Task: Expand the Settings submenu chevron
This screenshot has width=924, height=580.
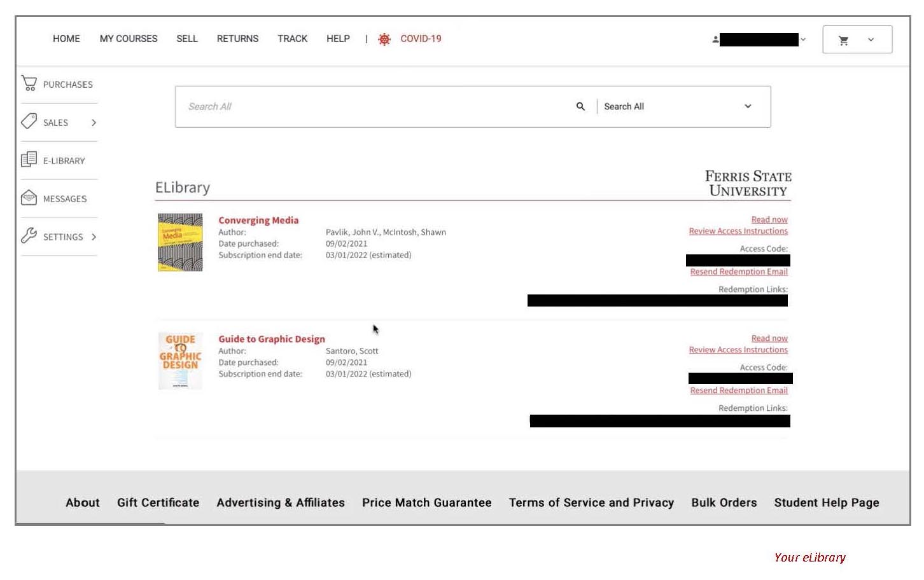Action: 94,237
